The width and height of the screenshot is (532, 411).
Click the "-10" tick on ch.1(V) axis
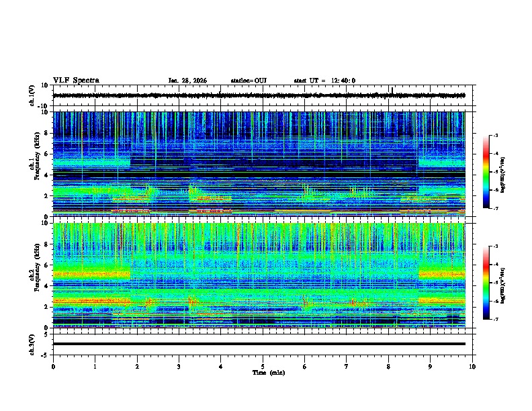coord(44,106)
